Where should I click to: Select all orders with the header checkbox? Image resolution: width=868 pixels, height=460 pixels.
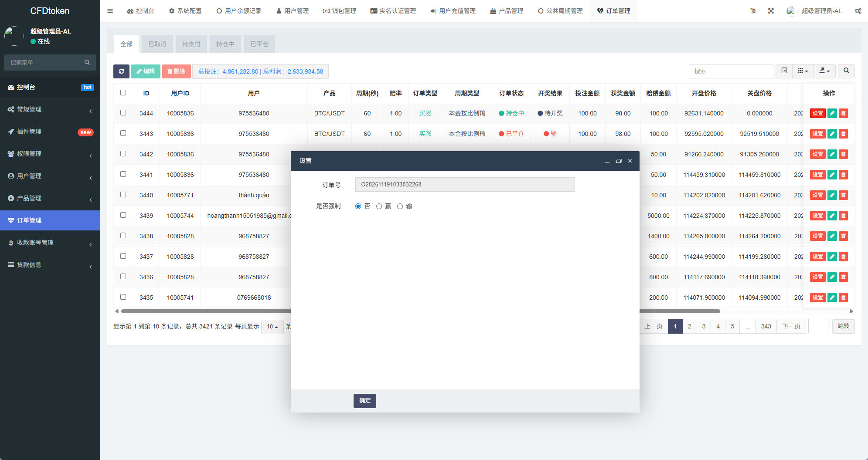point(123,92)
